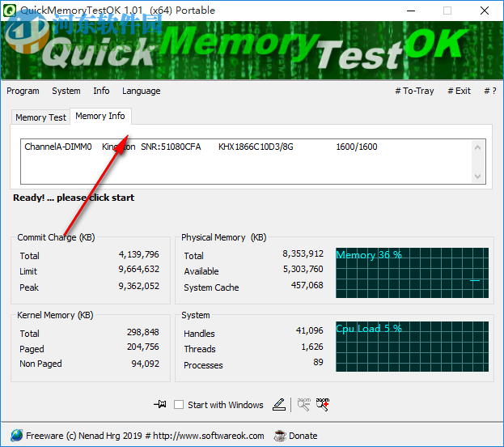Click Available memory value 5,303,760
The height and width of the screenshot is (447, 504).
pyautogui.click(x=303, y=269)
